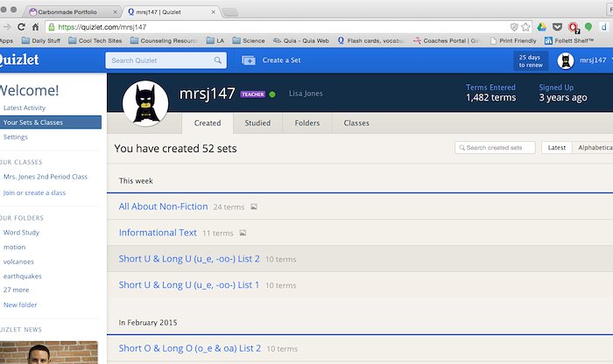
Task: Close the mrsj147 Quizlet browser tab
Action: click(x=213, y=12)
